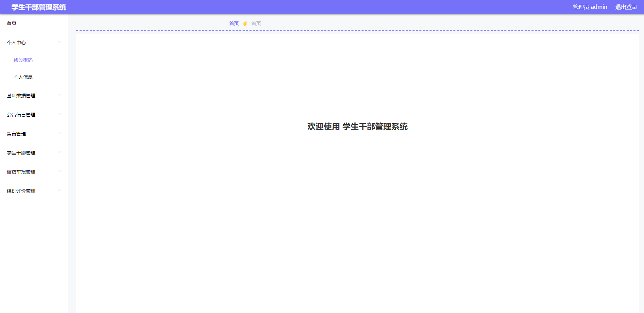
Task: Open the 个人中心 menu label
Action: [16, 43]
